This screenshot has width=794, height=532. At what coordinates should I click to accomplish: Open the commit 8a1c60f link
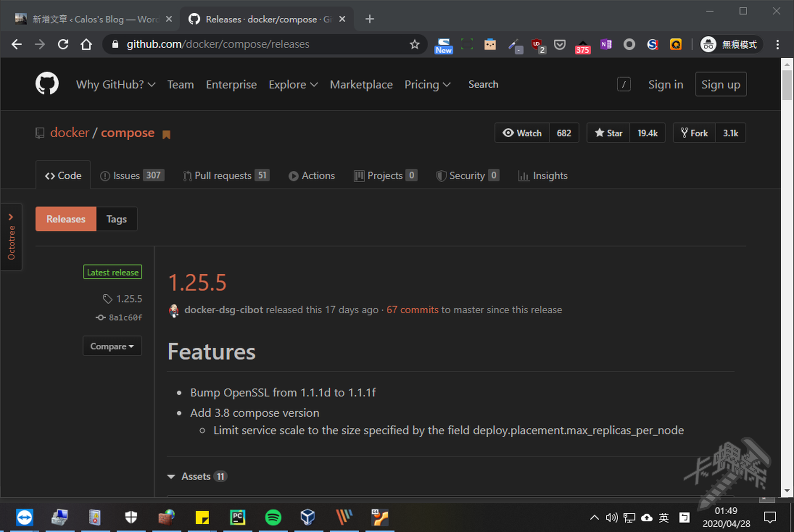(x=125, y=317)
